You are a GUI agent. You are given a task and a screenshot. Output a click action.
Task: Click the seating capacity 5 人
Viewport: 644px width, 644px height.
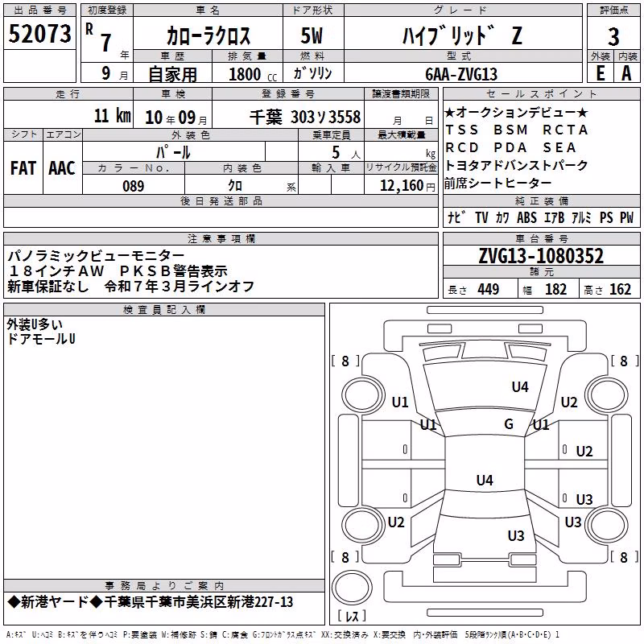tap(346, 153)
